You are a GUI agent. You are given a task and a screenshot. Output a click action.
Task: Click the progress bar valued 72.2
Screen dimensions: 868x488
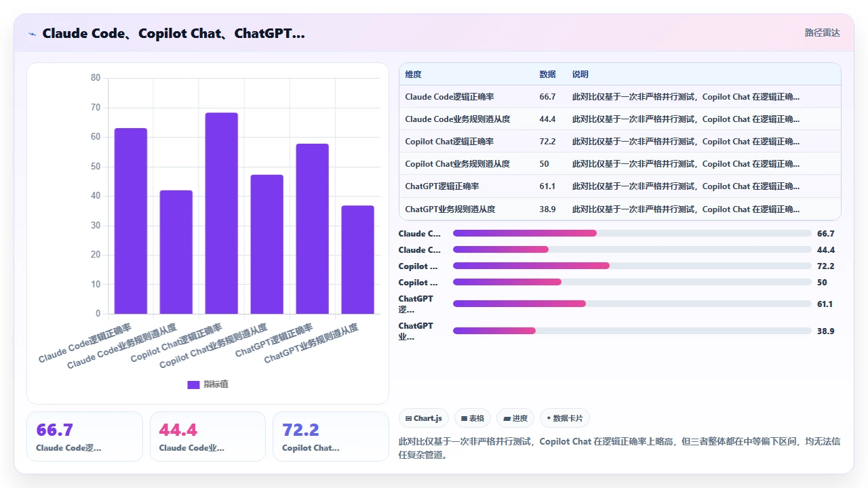click(x=632, y=266)
